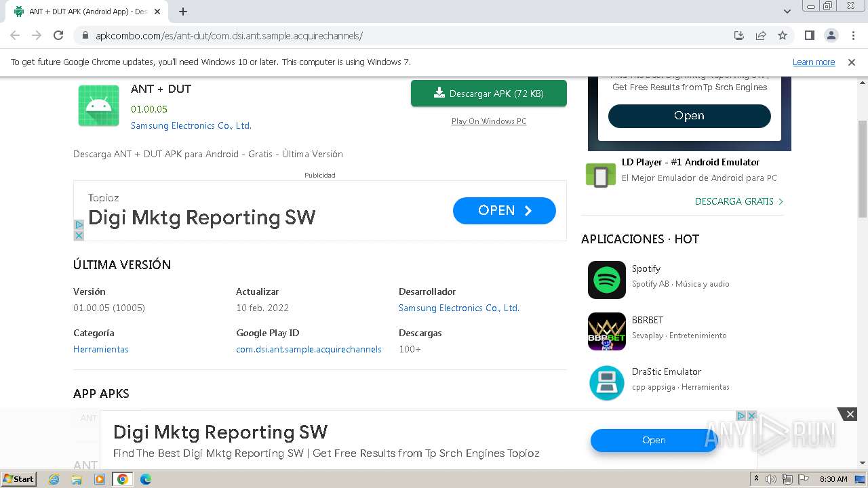Click Open button in bottom banner ad
Image resolution: width=868 pixels, height=488 pixels.
click(654, 441)
